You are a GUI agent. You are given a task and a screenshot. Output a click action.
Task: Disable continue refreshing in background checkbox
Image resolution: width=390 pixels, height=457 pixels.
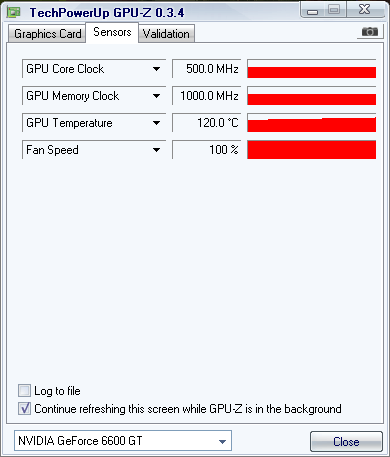[x=24, y=409]
